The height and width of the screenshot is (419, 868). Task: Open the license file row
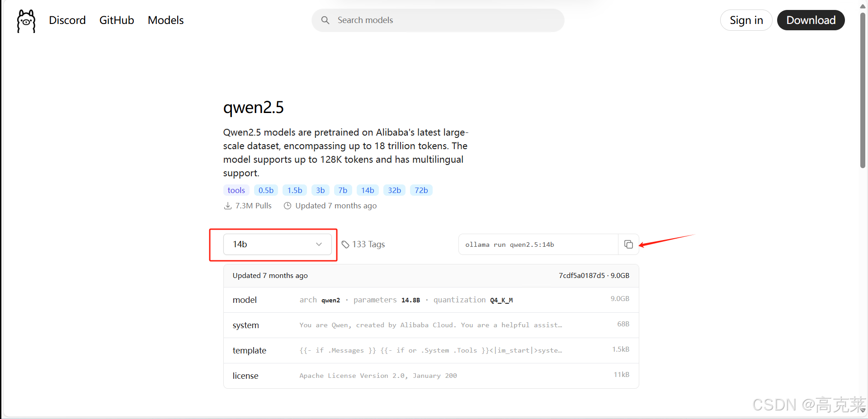click(x=431, y=376)
